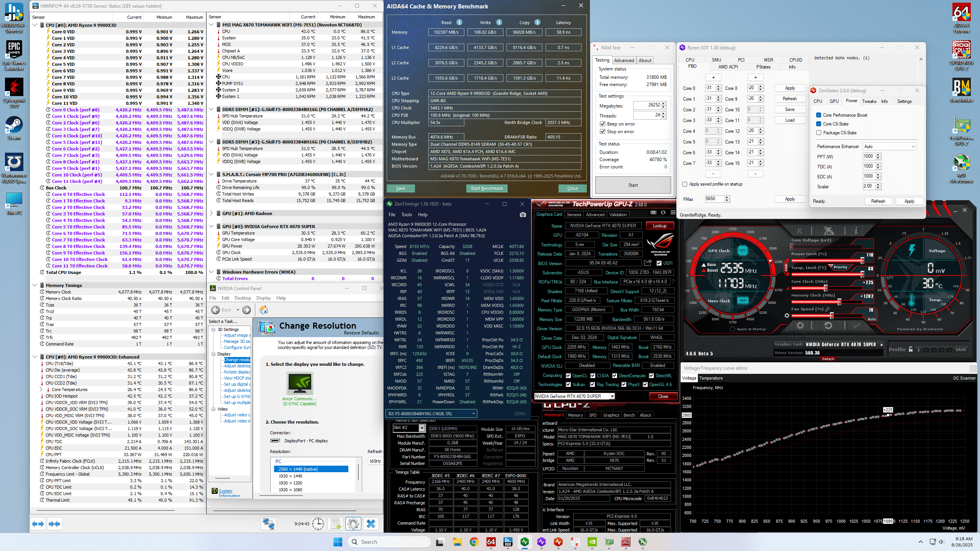Open ZenTimings memory module dropdown
Viewport: 980px width, 551px height.
[431, 413]
